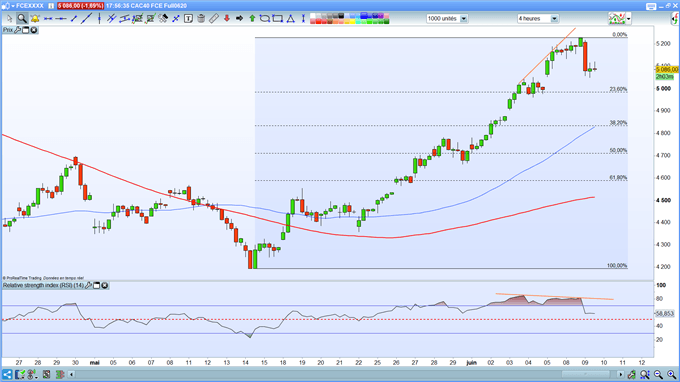
Task: Click the Relative strength index (RSI) label
Action: (x=43, y=285)
